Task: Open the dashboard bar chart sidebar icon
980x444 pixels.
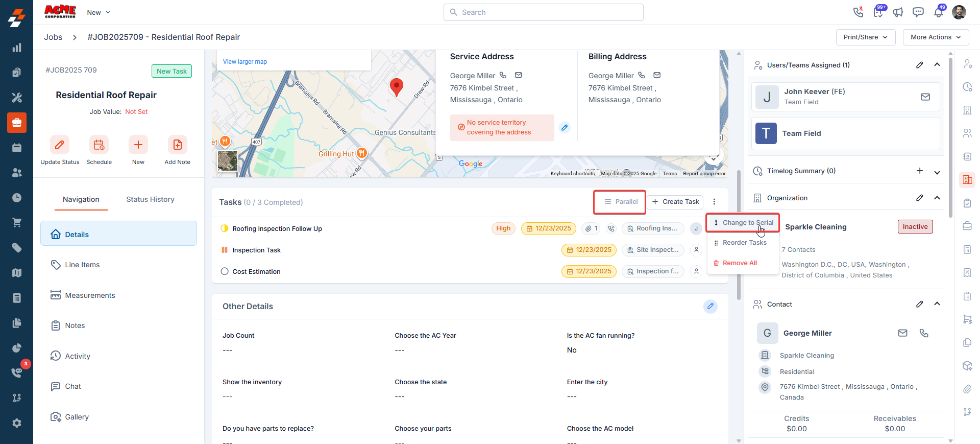Action: [17, 48]
